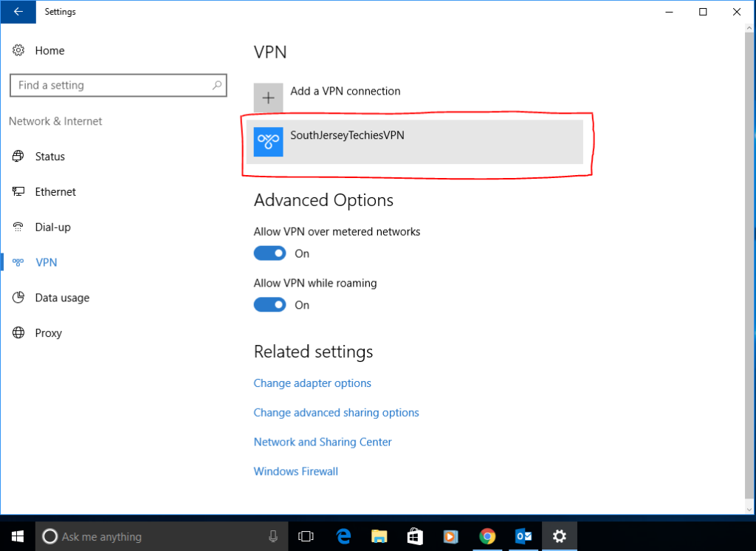This screenshot has height=551, width=756.
Task: Open Task View from the taskbar
Action: pos(306,536)
